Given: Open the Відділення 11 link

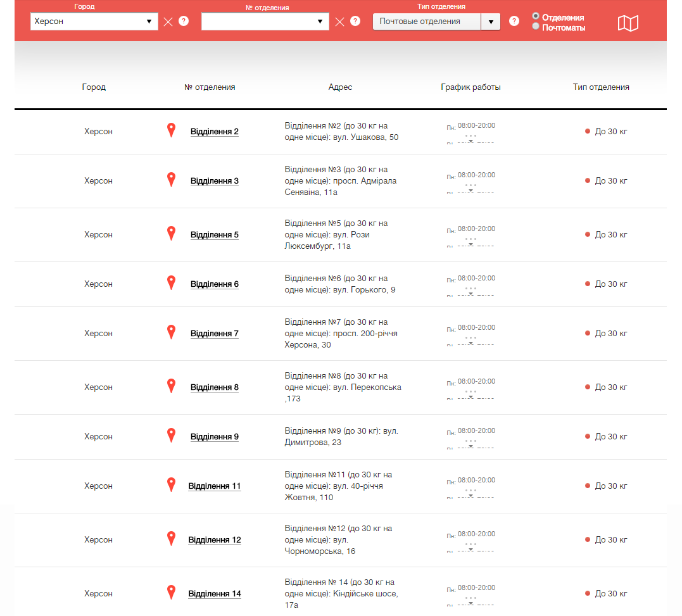Looking at the screenshot, I should [x=215, y=486].
